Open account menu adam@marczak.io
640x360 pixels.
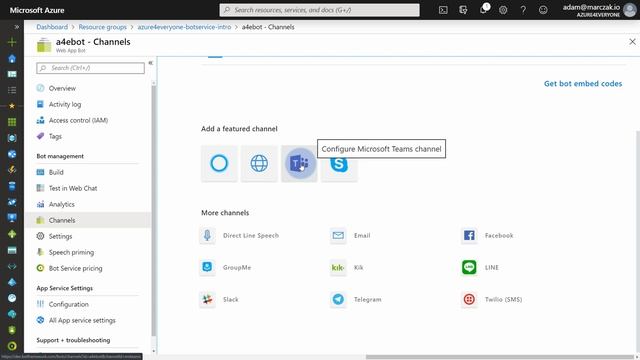click(x=599, y=10)
